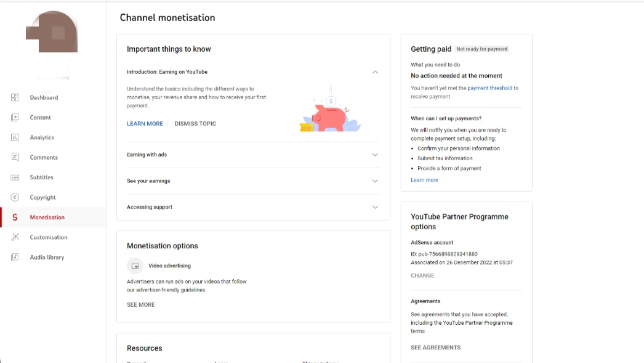Click the channel avatar image
This screenshot has width=644, height=363.
52,31
